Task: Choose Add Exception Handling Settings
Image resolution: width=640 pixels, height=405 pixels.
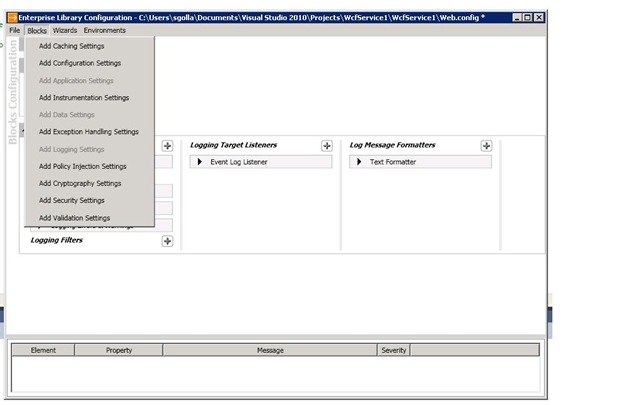Action: 90,132
